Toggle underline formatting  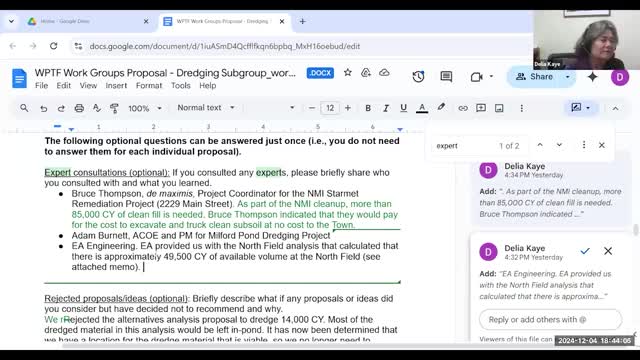(403, 108)
